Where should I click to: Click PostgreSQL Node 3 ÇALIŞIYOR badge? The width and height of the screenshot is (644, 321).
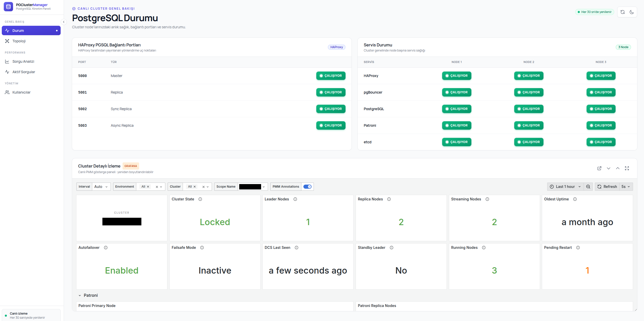click(x=601, y=109)
